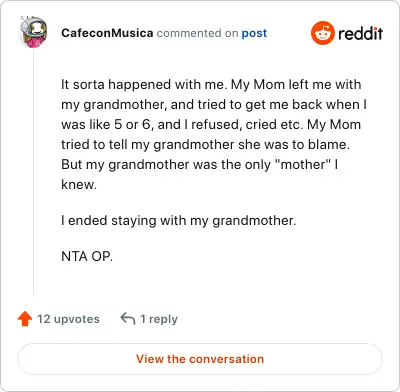This screenshot has width=400, height=392.
Task: Click the "12 upvotes" count label
Action: (x=68, y=319)
